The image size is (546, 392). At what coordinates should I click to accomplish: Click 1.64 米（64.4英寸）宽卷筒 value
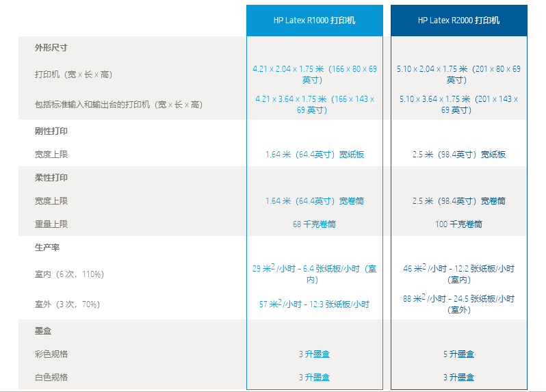pyautogui.click(x=315, y=201)
